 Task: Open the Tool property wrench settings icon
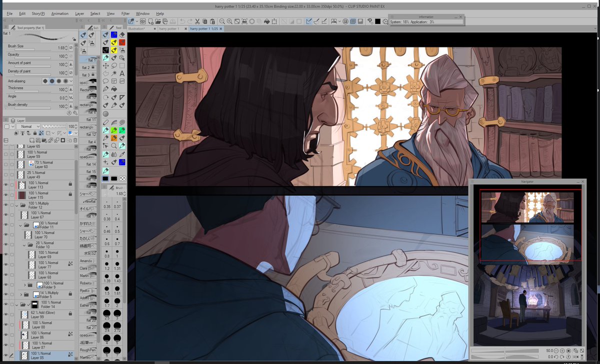click(75, 113)
